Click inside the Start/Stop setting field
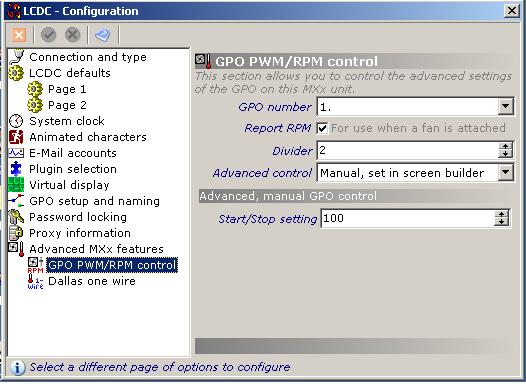526x384 pixels. pyautogui.click(x=408, y=218)
